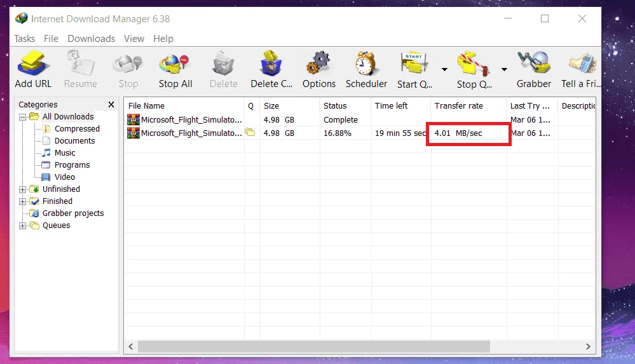Click the 19 min 55 sec time left cell
This screenshot has height=364, width=635.
[x=401, y=133]
